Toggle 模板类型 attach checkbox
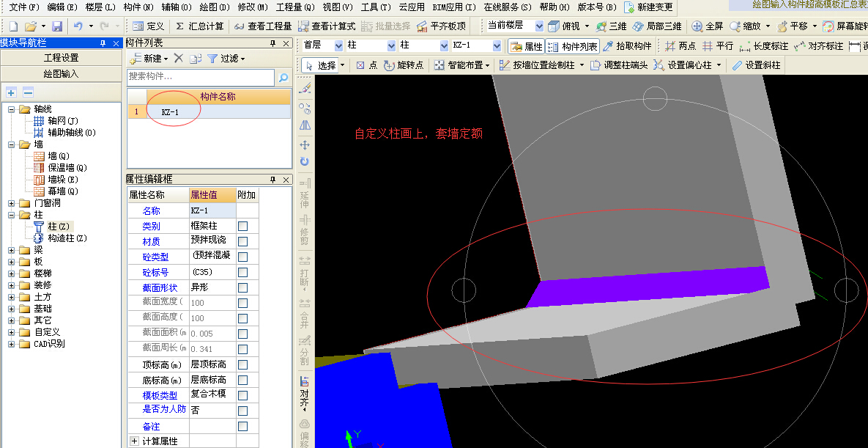Screen dimensions: 868x448 [242, 396]
